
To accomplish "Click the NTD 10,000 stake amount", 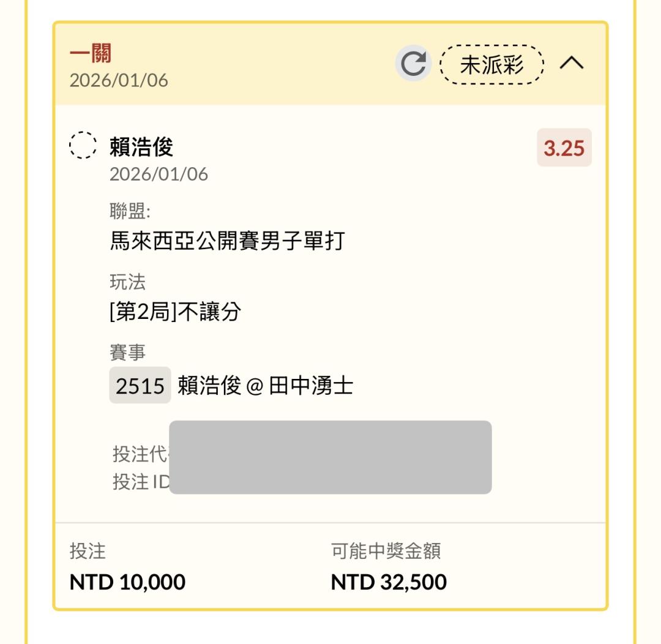I will click(x=127, y=582).
